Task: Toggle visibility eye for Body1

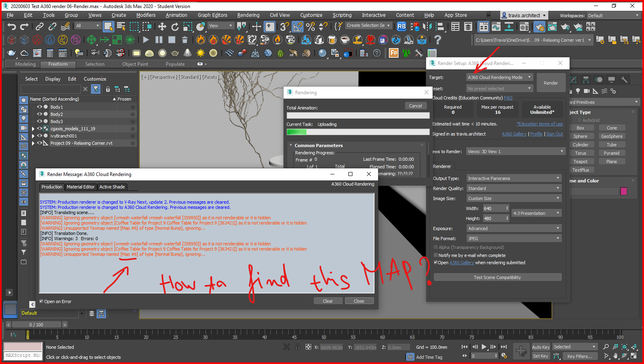Action: tap(39, 107)
